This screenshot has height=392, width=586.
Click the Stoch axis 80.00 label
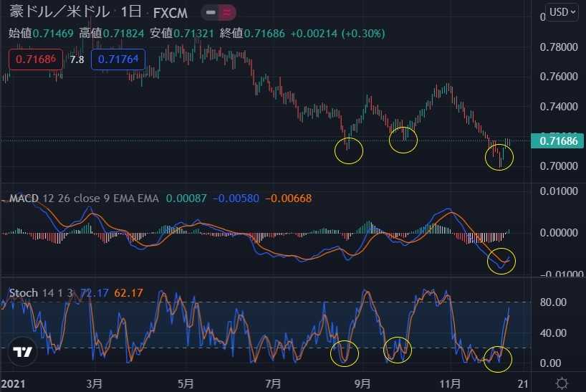coord(553,302)
